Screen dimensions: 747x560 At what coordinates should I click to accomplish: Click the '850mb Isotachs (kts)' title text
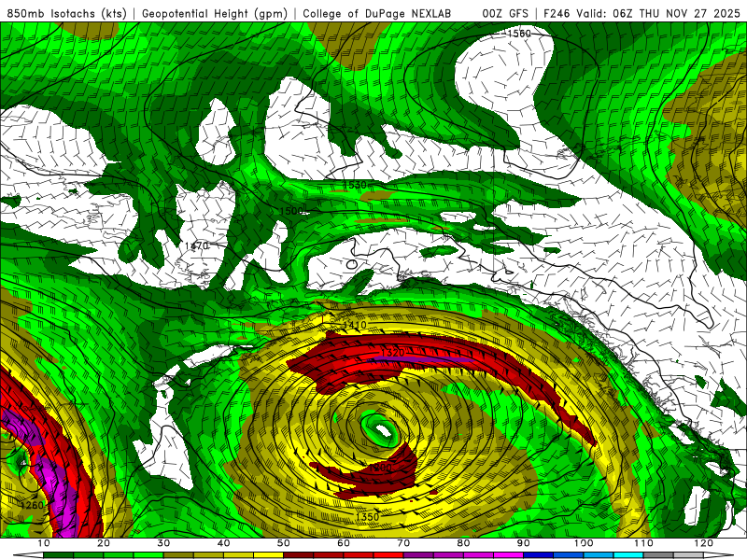coord(67,13)
